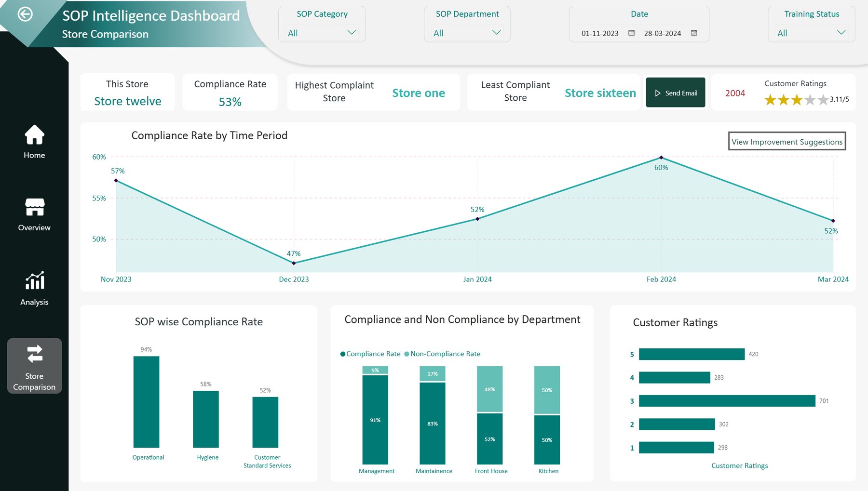868x491 pixels.
Task: Select the Jan 2024 52% data point
Action: (477, 219)
